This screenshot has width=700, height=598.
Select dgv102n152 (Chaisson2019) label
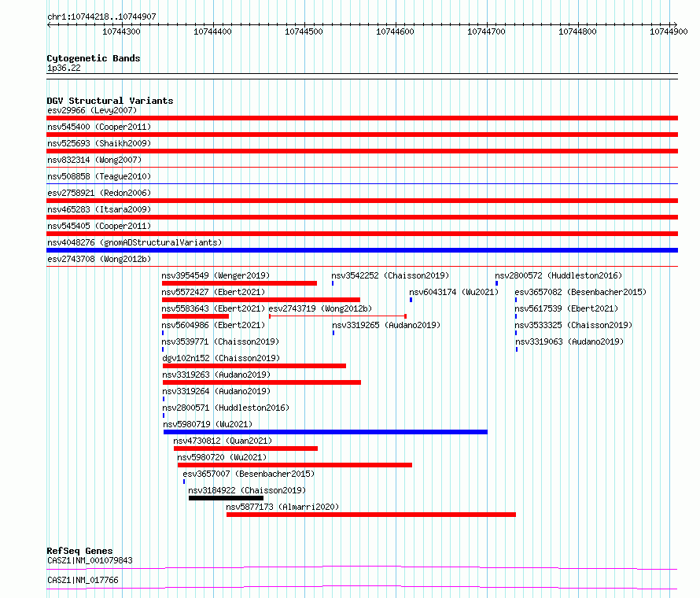pyautogui.click(x=221, y=358)
